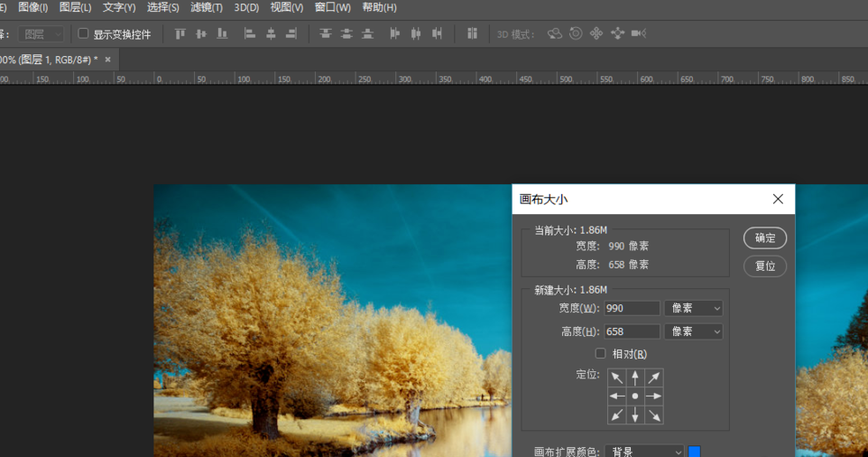Open the height unit 像素 dropdown
Screen dimensions: 868x457
coord(693,332)
